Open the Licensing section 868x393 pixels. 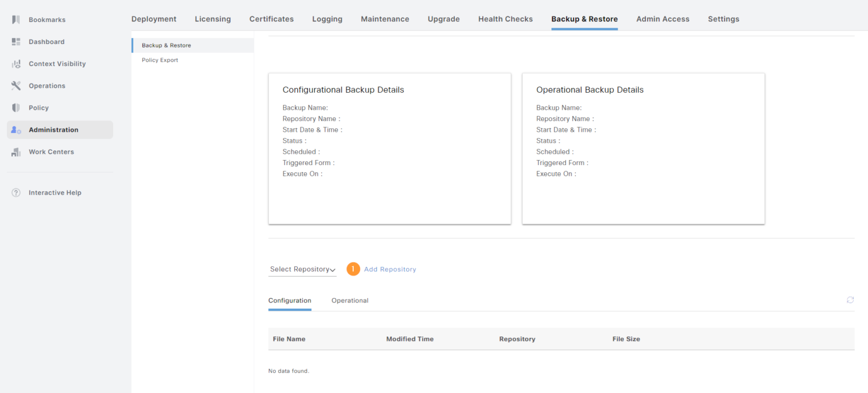pos(212,19)
